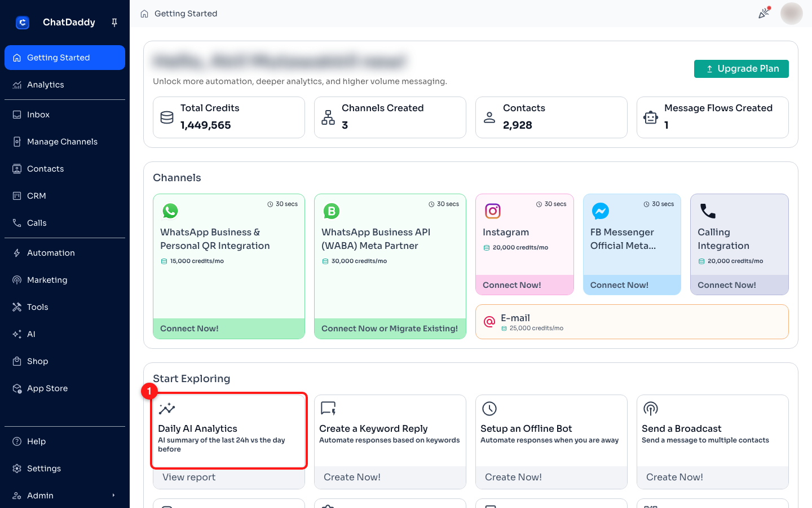Click the 1,449,565 total credits value
Screen dimensions: 812x508
(x=206, y=125)
